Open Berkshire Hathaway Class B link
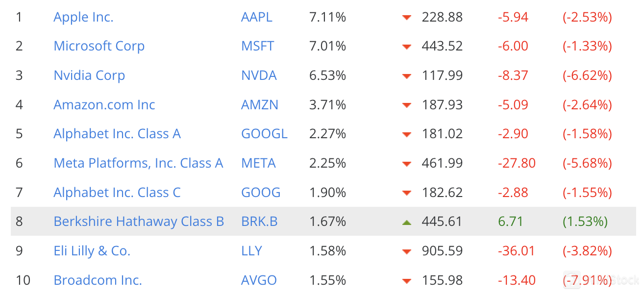Image resolution: width=644 pixels, height=297 pixels. [139, 222]
